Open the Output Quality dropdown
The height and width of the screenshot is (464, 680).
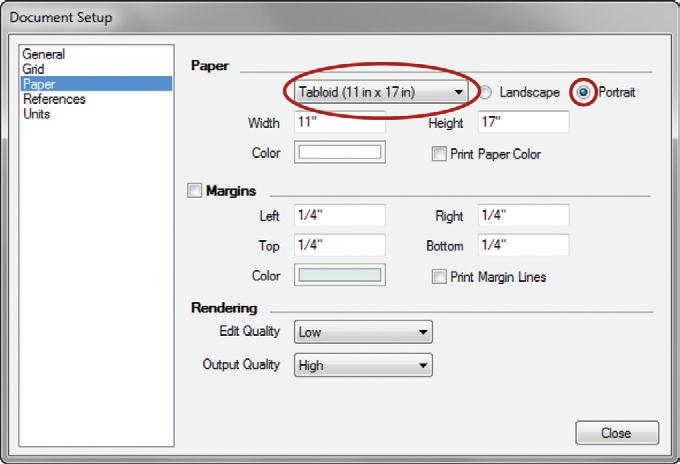click(363, 365)
